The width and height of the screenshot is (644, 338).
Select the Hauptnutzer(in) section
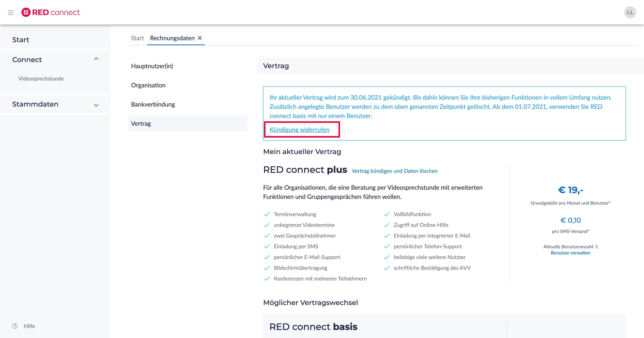point(152,66)
